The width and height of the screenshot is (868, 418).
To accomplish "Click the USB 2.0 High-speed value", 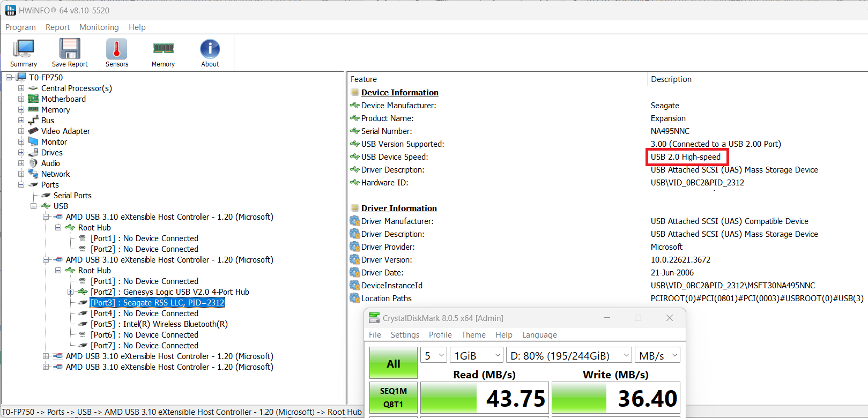I will tap(686, 157).
